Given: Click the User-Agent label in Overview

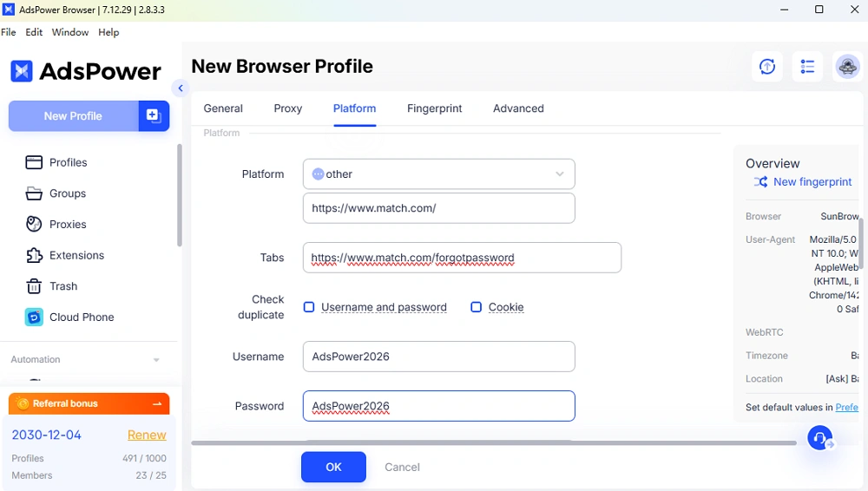Looking at the screenshot, I should [x=770, y=239].
